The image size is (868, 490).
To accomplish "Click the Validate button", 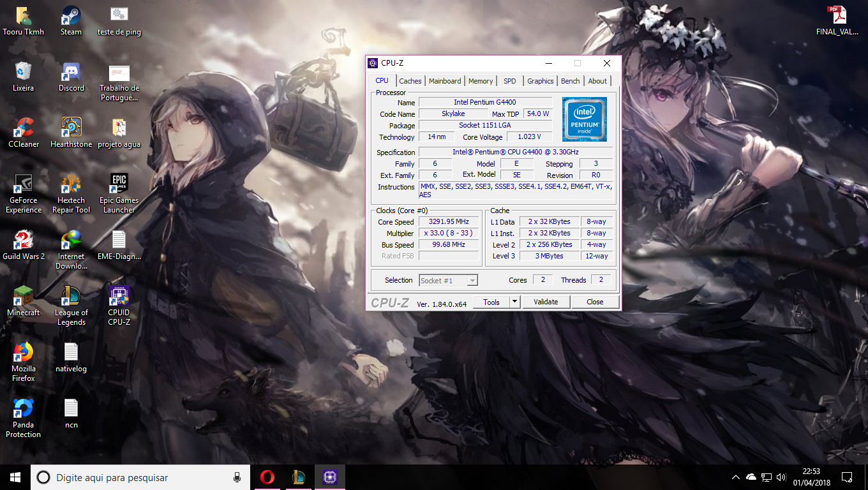I will pos(546,302).
